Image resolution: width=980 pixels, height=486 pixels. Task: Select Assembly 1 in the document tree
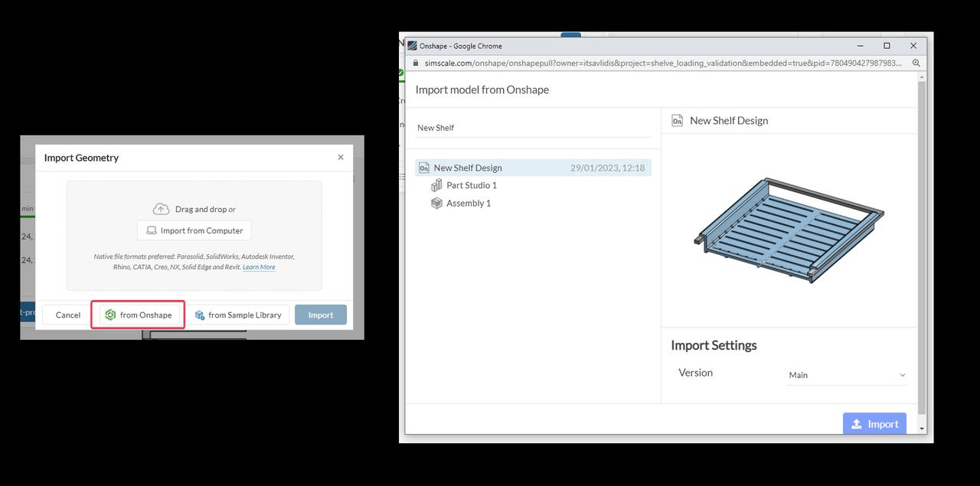469,203
